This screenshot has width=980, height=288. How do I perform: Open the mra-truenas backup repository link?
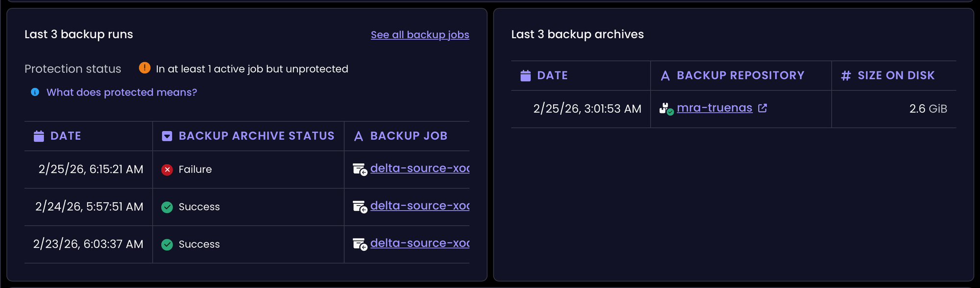coord(714,108)
